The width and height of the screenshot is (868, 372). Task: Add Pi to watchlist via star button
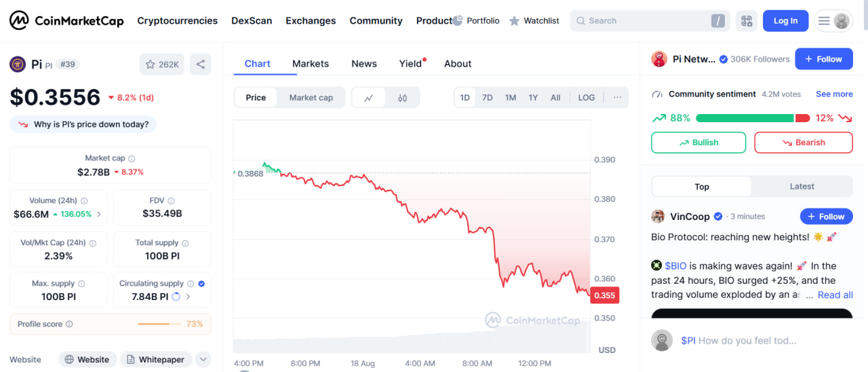click(x=162, y=64)
